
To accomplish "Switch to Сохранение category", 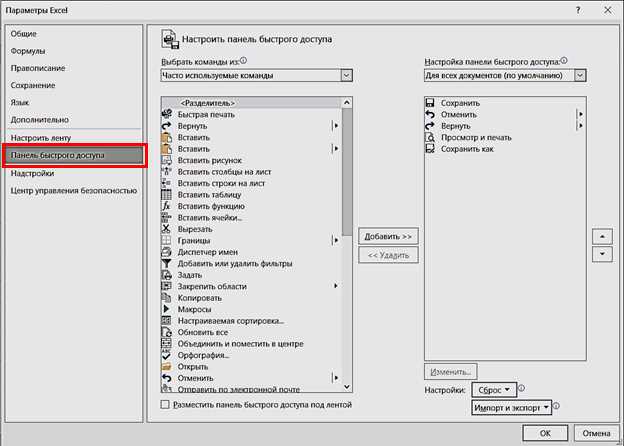I will pos(33,86).
